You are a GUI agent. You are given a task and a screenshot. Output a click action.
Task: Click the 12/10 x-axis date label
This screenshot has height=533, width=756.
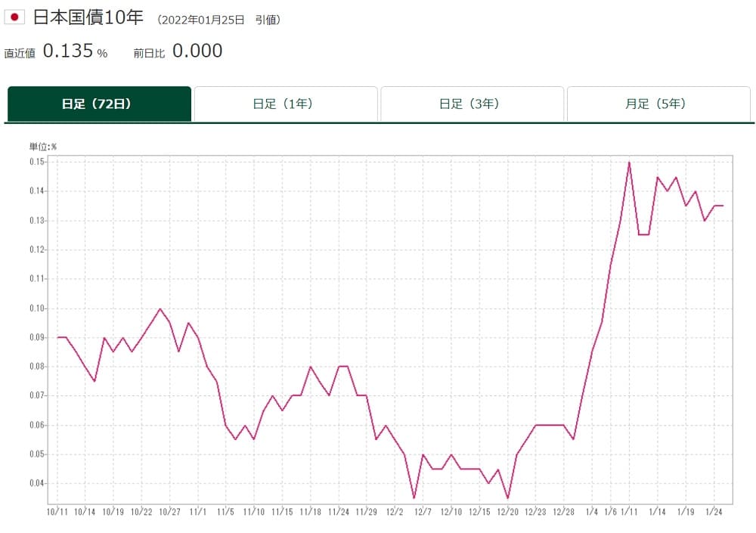coord(451,512)
